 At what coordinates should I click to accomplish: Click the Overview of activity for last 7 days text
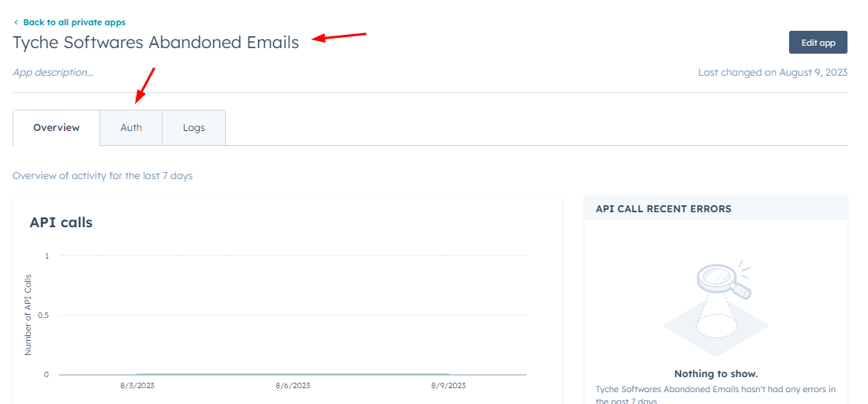(103, 176)
